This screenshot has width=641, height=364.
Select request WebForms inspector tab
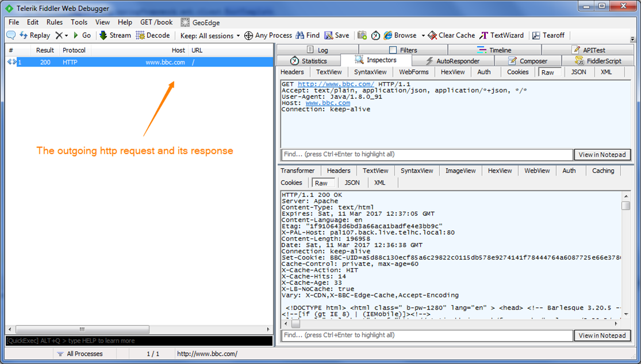click(x=414, y=72)
